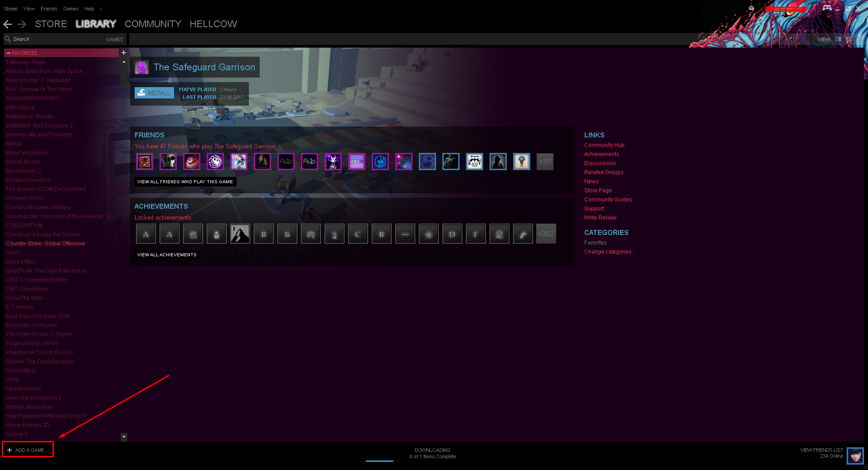
Task: Add a new category with plus icon
Action: [x=124, y=53]
